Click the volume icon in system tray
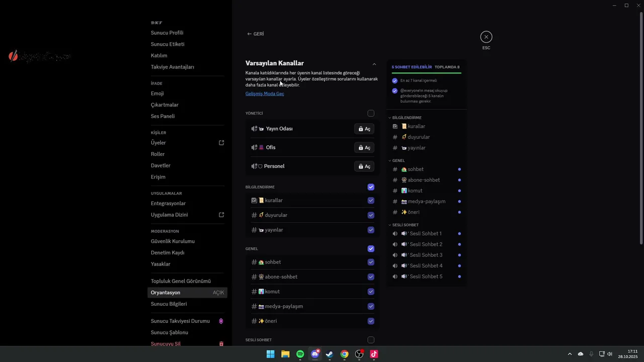Screen dimensions: 644x362 (x=610, y=354)
